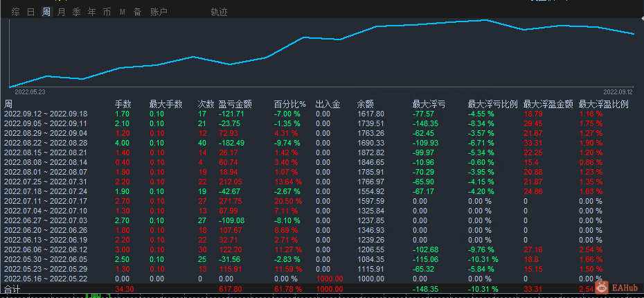Switch to the 综 summary tab
The image size is (644, 298).
pos(16,12)
